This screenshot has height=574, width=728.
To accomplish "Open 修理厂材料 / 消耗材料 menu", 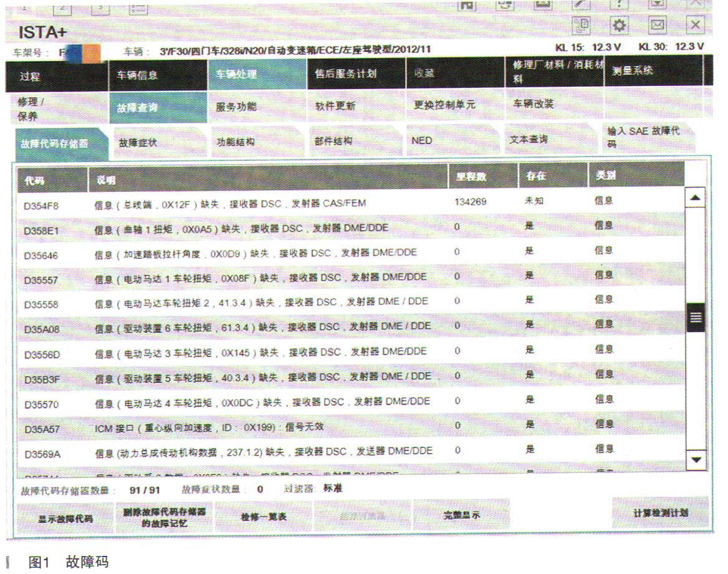I will tap(554, 72).
